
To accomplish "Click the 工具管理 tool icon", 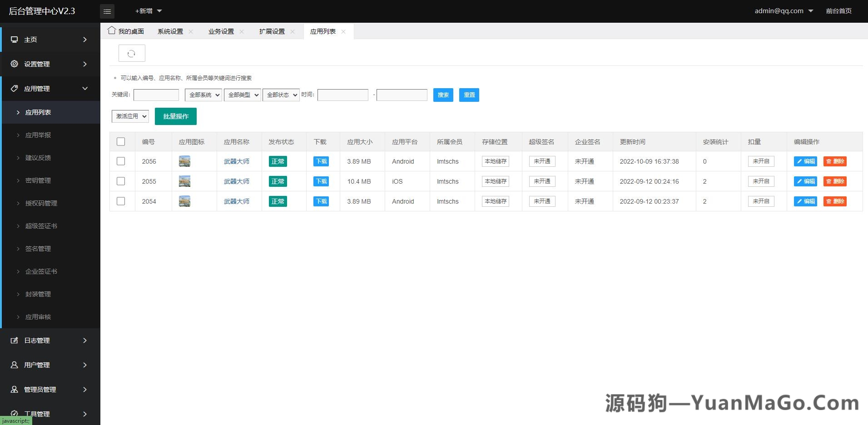I will [x=14, y=414].
